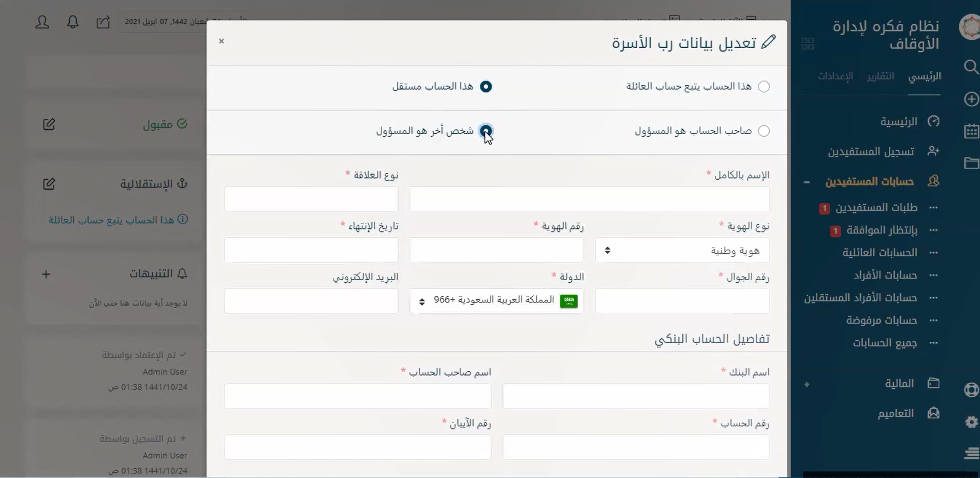Image resolution: width=980 pixels, height=478 pixels.
Task: Click the calendar icon in the right rail
Action: pyautogui.click(x=971, y=131)
